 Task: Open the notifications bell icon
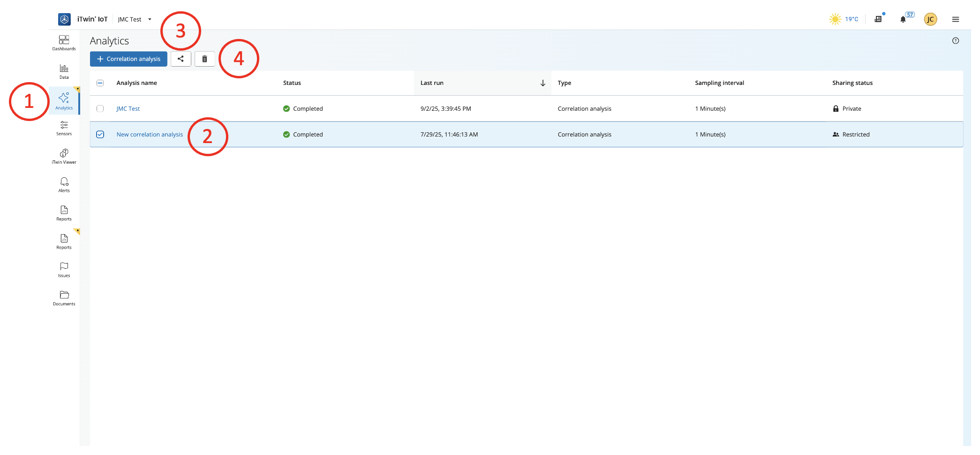tap(903, 19)
